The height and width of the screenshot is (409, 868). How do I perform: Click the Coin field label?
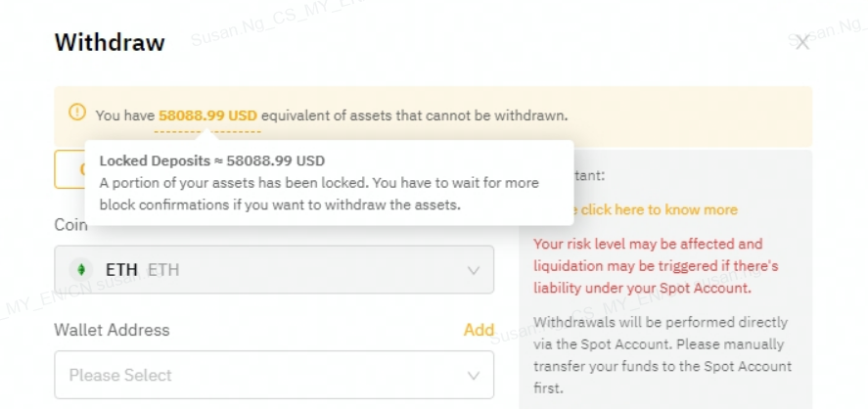[69, 225]
